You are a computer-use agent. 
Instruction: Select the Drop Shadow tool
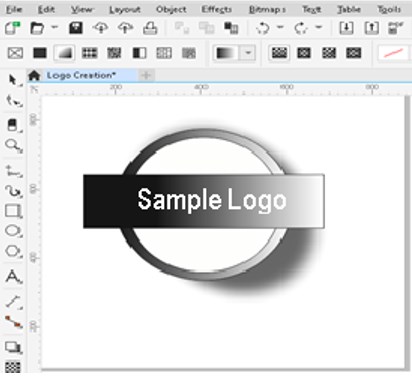(14, 347)
